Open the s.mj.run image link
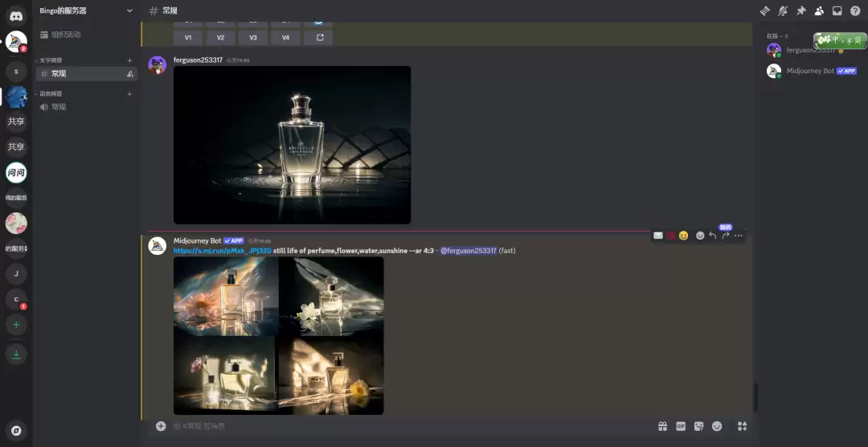 [x=222, y=251]
